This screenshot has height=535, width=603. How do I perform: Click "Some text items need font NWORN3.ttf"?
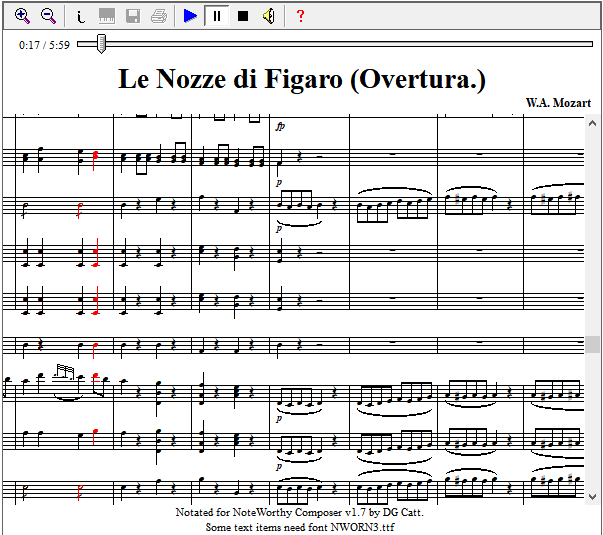[x=300, y=527]
